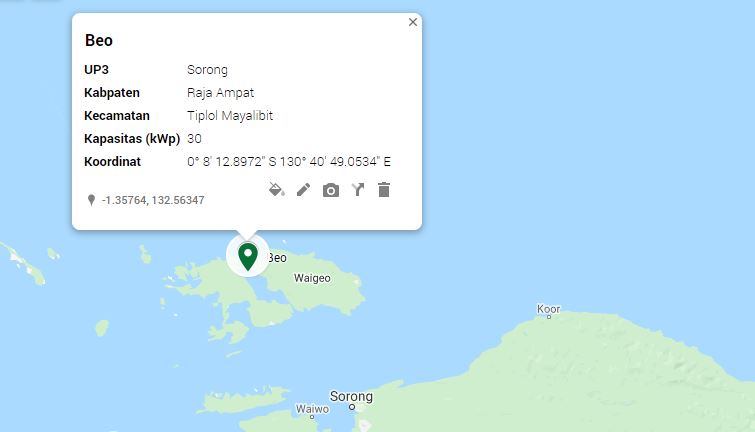Viewport: 755px width, 432px height.
Task: Click the Sorong city label on map
Action: coord(351,396)
